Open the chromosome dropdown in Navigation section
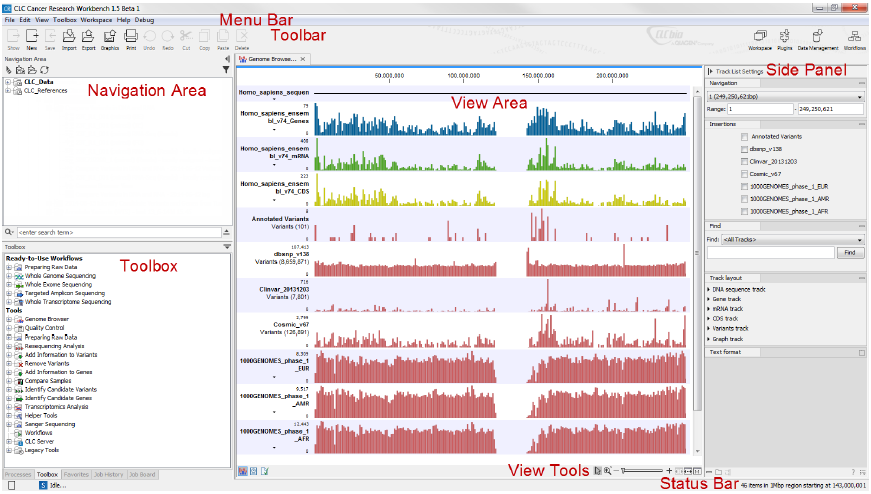The width and height of the screenshot is (871, 494). coord(785,97)
